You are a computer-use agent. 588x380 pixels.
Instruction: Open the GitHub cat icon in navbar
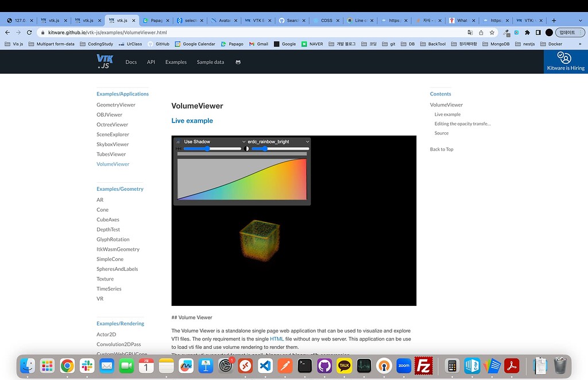(238, 62)
